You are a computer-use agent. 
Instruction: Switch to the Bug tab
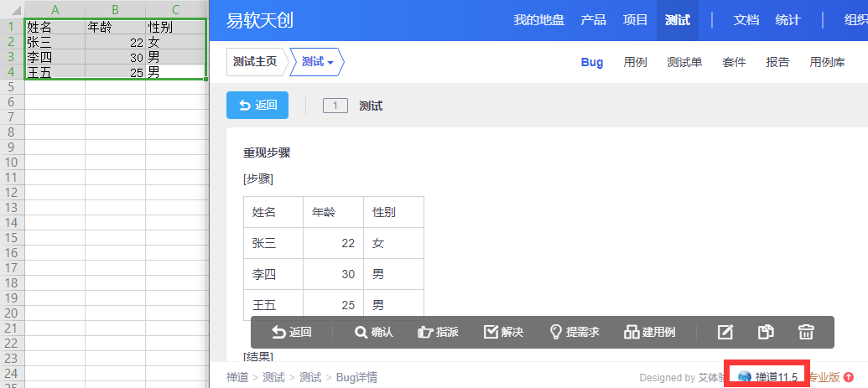pyautogui.click(x=592, y=62)
